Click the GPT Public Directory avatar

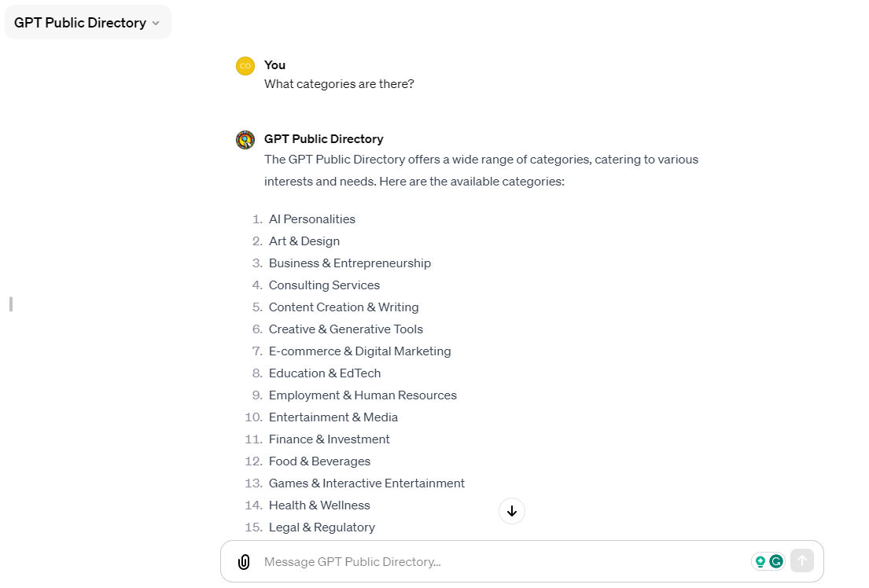(245, 139)
